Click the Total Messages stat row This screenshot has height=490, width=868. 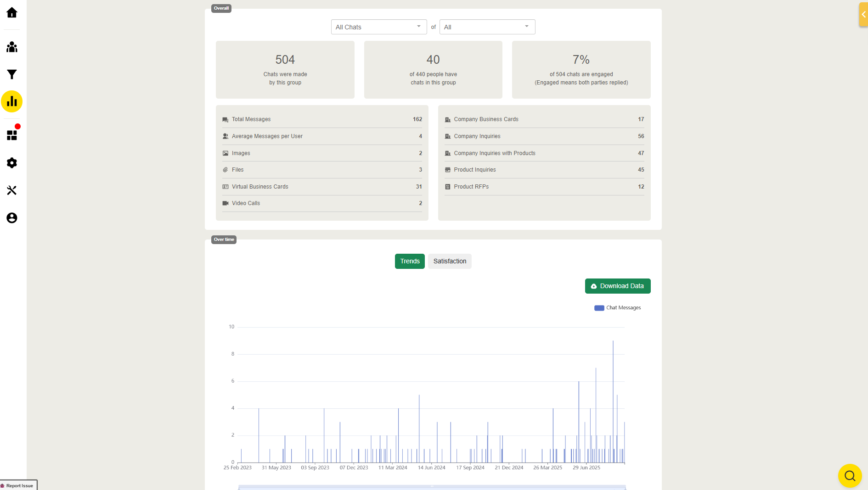(x=322, y=119)
